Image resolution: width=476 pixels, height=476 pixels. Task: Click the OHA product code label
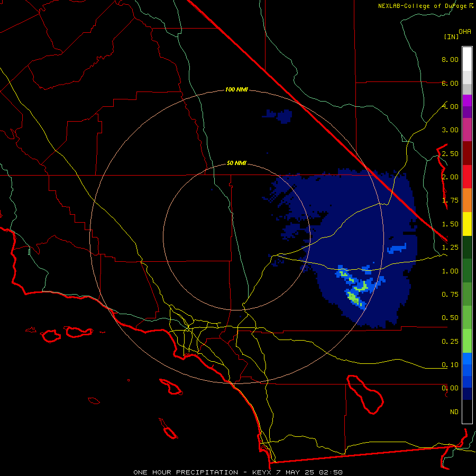pyautogui.click(x=465, y=32)
